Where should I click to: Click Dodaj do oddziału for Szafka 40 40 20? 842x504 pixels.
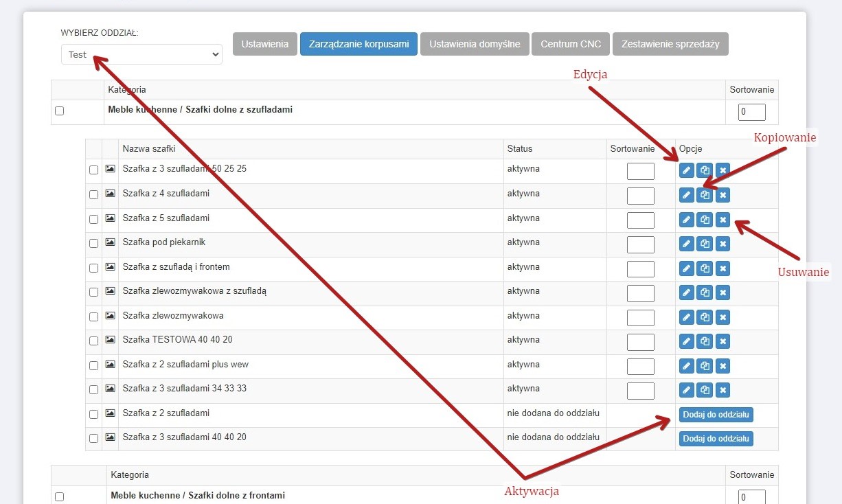[716, 439]
